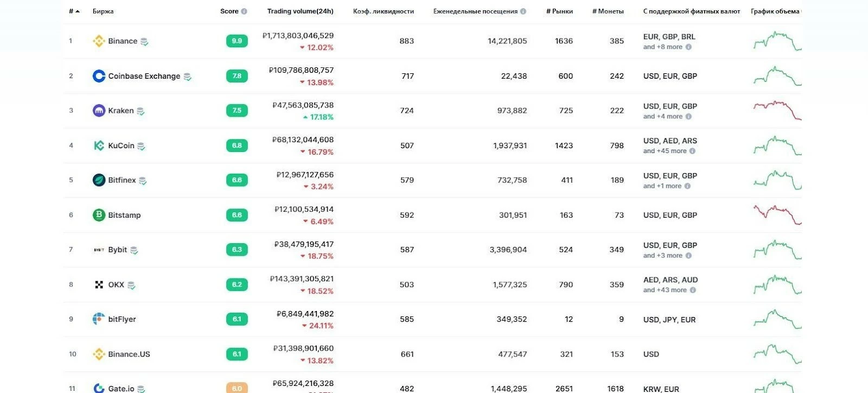The width and height of the screenshot is (868, 393).
Task: Click Binance score badge 9.9
Action: point(237,41)
